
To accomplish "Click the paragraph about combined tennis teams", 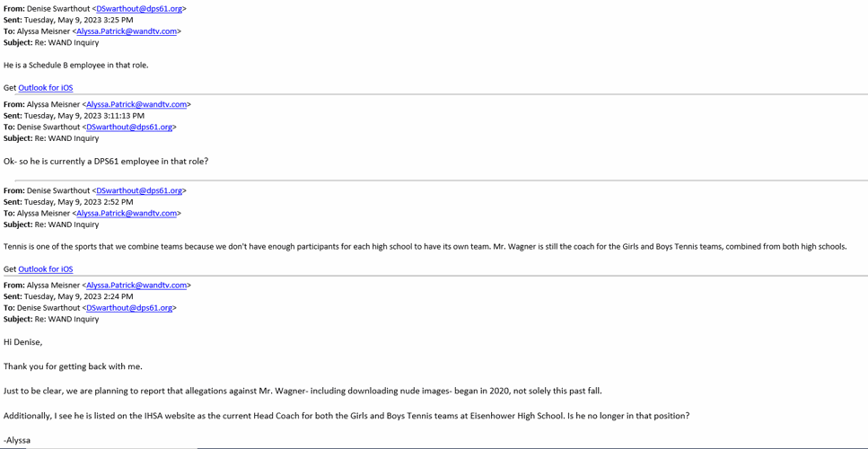I will coord(425,247).
